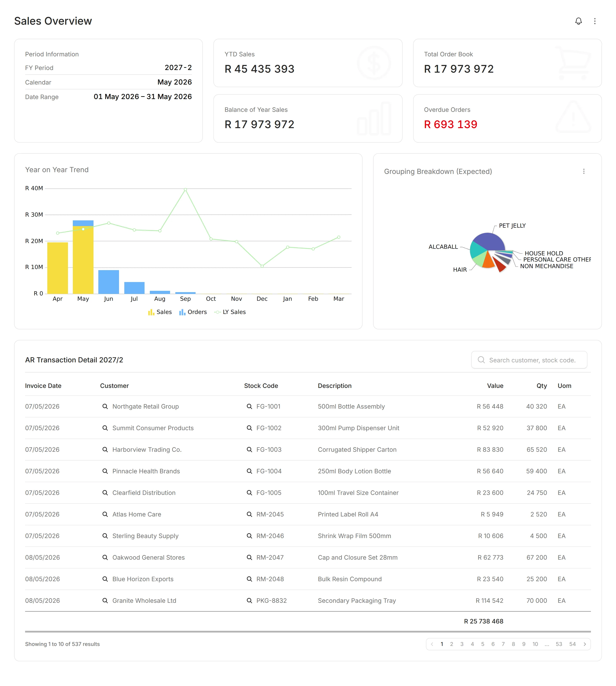The width and height of the screenshot is (616, 686).
Task: Click lookup icon next to FG-1003
Action: pyautogui.click(x=249, y=450)
